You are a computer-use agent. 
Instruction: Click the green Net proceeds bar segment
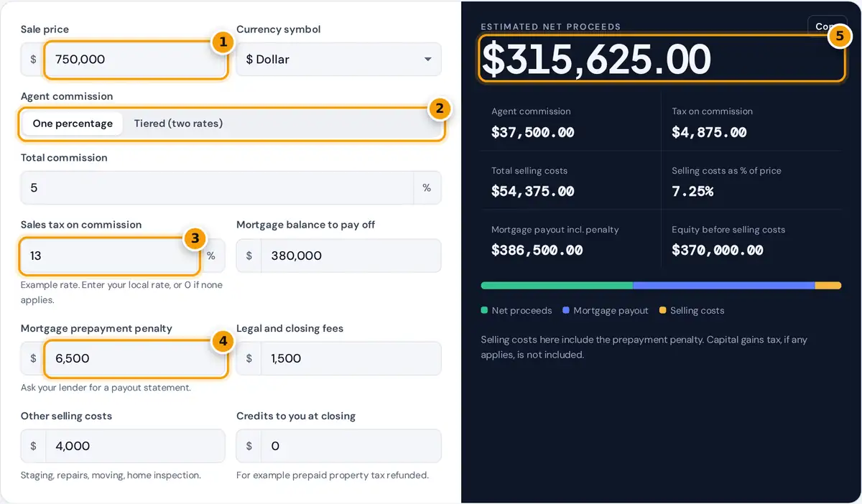click(557, 286)
